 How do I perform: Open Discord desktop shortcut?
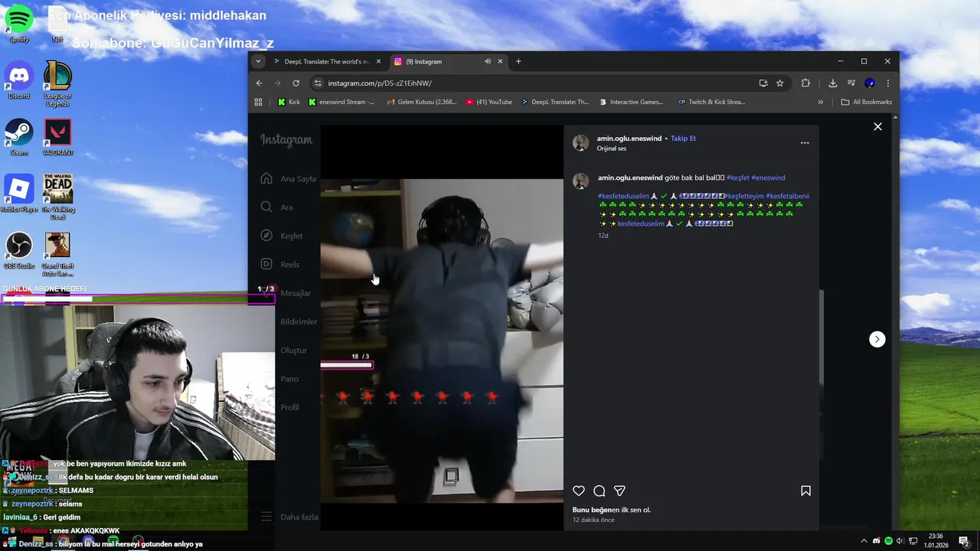point(18,80)
